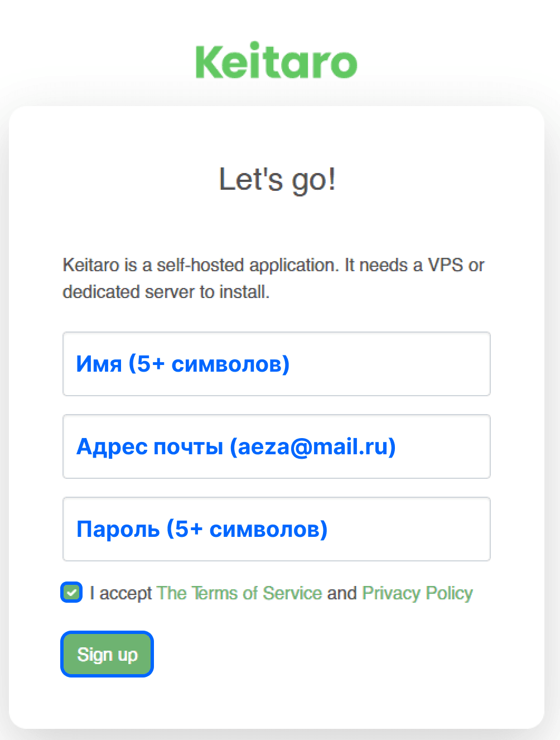Screen dimensions: 560x740
Task: Click the "I accept" label text
Action: click(120, 593)
